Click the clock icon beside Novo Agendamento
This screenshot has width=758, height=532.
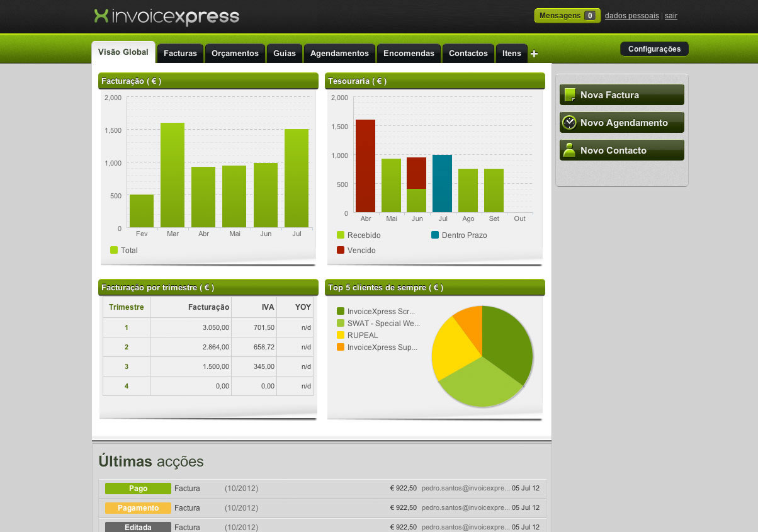[x=569, y=123]
